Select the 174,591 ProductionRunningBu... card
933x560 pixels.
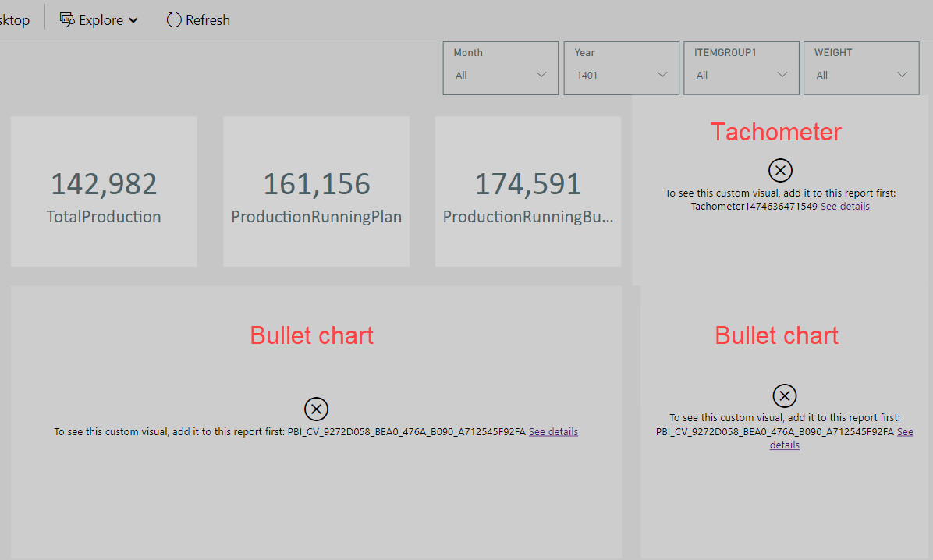[x=528, y=192]
